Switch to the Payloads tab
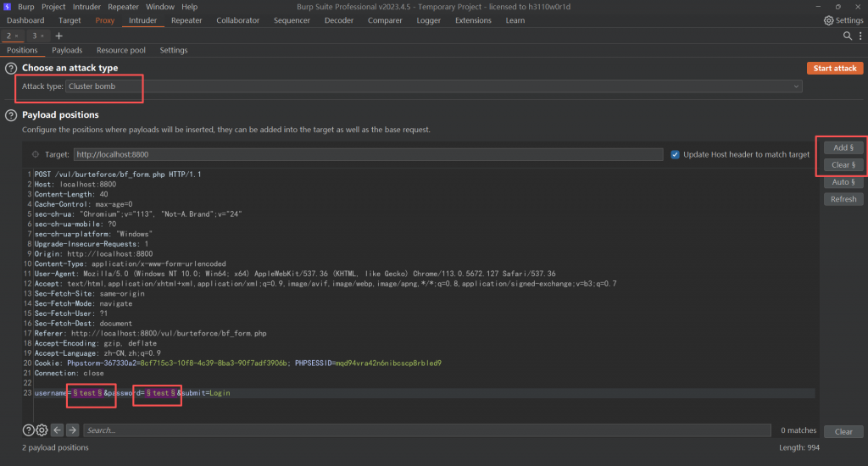Screen dimensions: 868x466 click(x=67, y=50)
